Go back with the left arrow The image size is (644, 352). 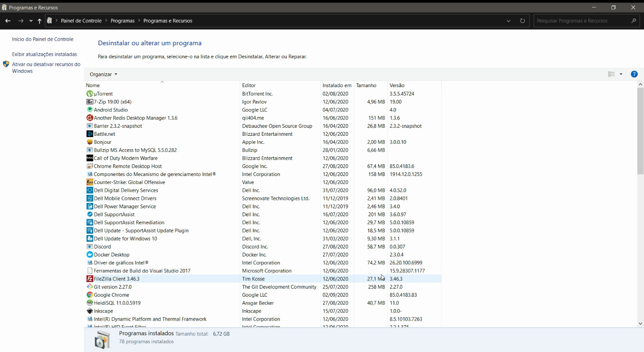tap(8, 21)
